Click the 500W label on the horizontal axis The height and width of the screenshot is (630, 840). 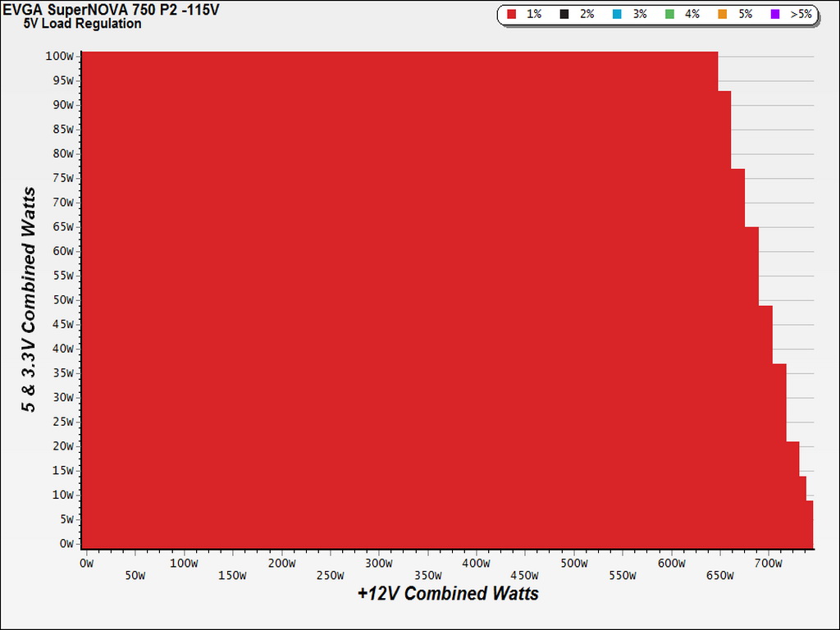pos(573,563)
